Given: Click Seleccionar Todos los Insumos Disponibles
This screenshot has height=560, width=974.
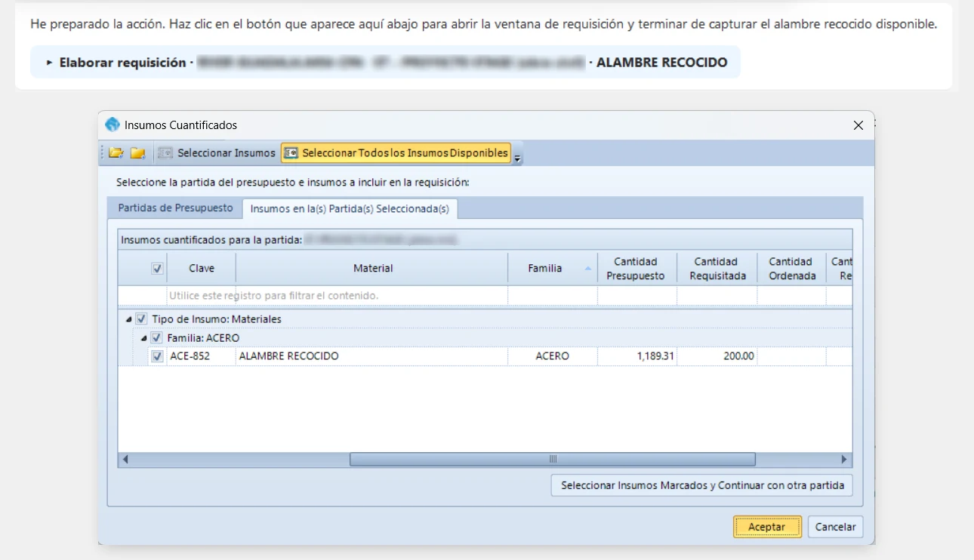Looking at the screenshot, I should click(396, 153).
